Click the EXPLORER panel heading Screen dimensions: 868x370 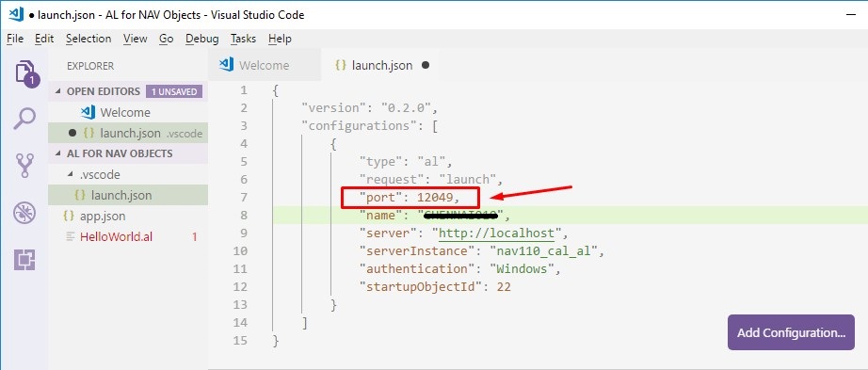click(90, 65)
